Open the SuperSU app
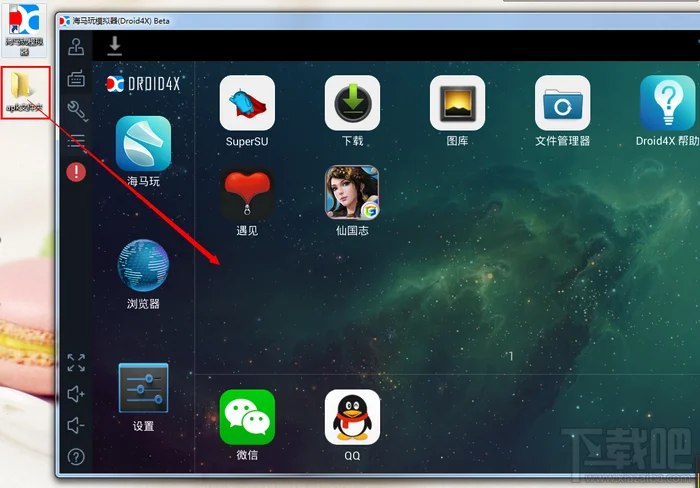Image resolution: width=700 pixels, height=488 pixels. pos(247,103)
